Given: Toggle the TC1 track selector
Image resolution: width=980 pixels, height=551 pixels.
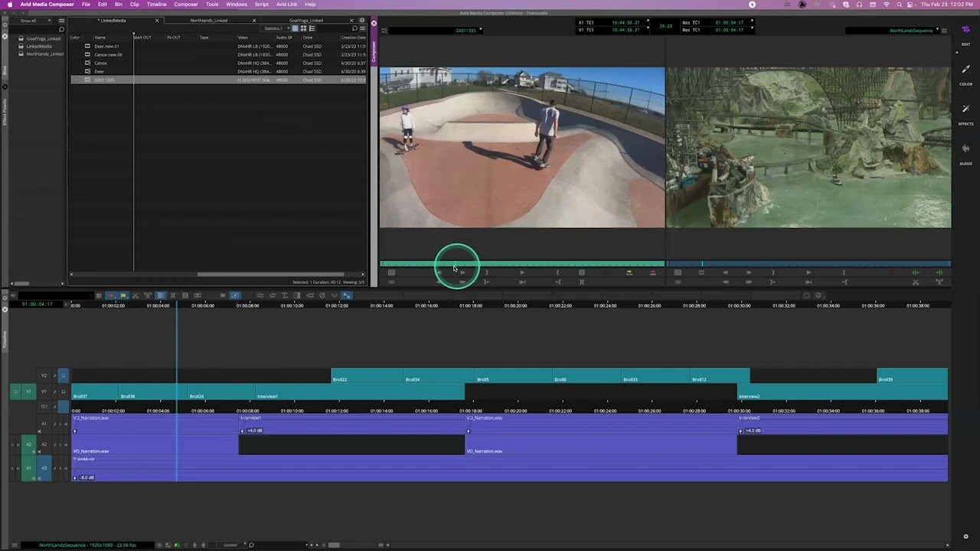Looking at the screenshot, I should 44,406.
